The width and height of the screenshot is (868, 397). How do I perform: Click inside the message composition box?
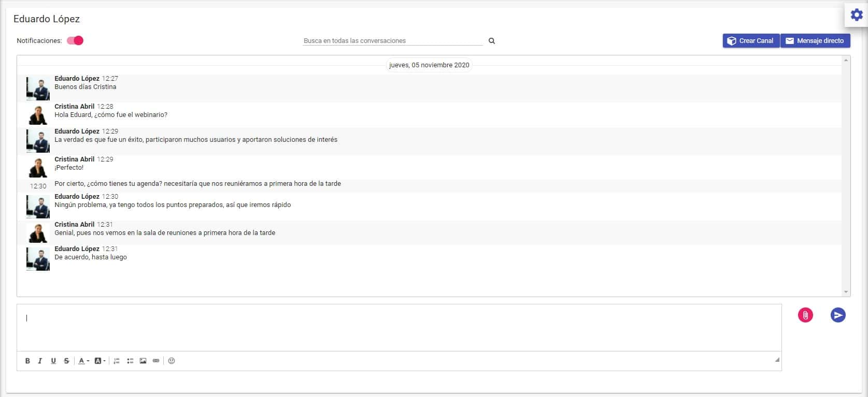tap(399, 328)
